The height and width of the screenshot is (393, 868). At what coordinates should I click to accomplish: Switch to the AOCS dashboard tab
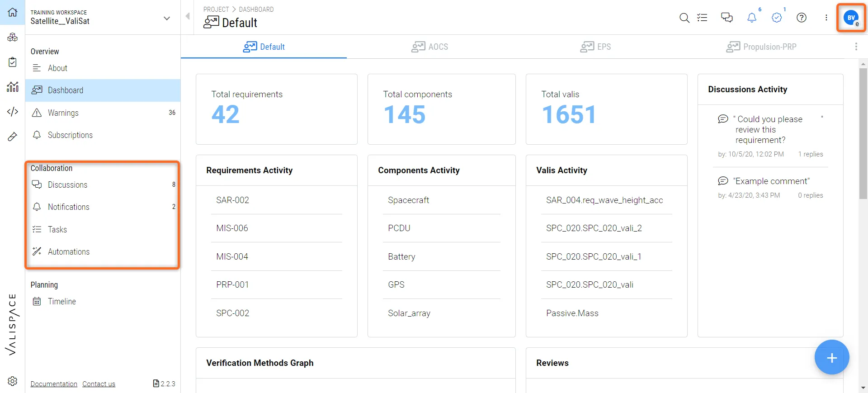click(x=430, y=47)
